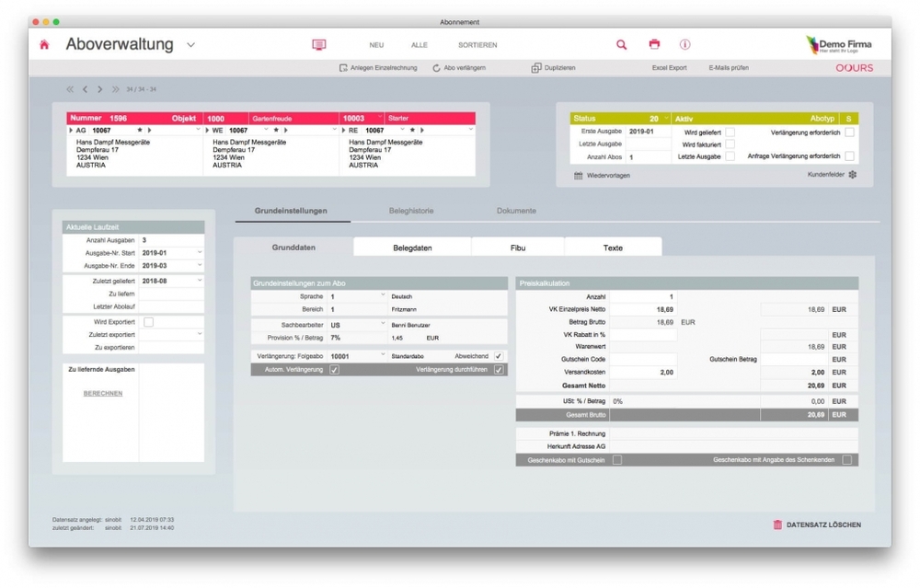This screenshot has width=920, height=588.
Task: Click the Gutschein Code field
Action: click(x=643, y=359)
